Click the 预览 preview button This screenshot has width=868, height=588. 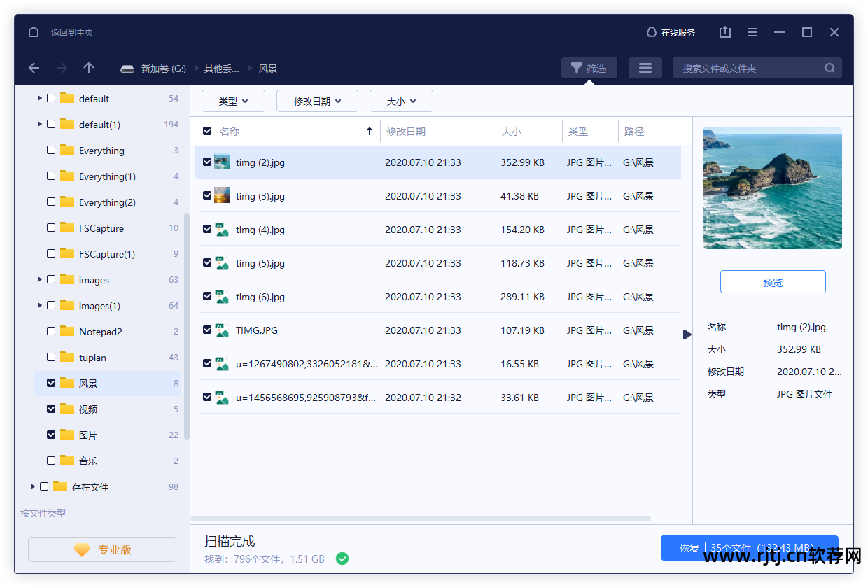[773, 282]
